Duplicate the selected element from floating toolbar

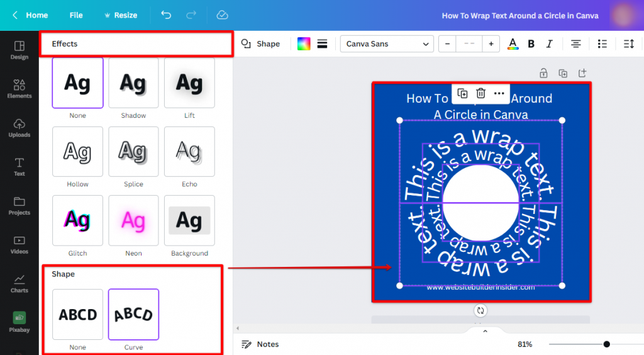point(462,93)
